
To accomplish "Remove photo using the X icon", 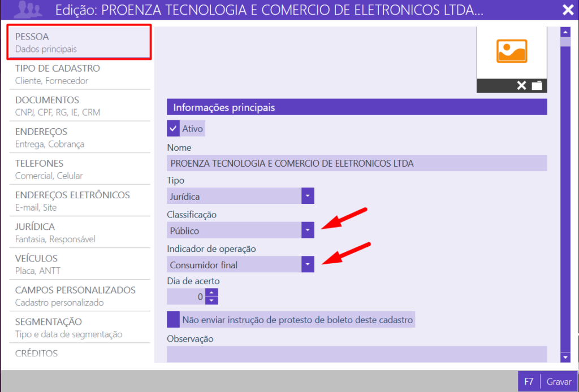I will (x=521, y=85).
